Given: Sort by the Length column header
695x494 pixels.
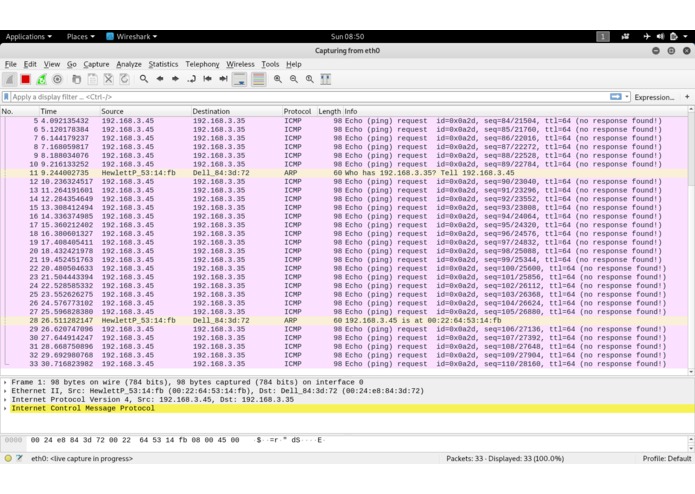Looking at the screenshot, I should (330, 111).
